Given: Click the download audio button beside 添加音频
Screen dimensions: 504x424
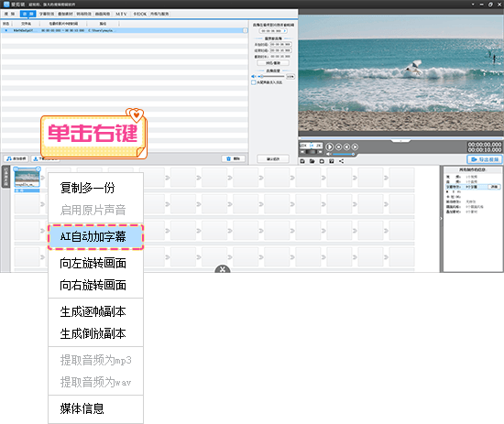Looking at the screenshot, I should (x=45, y=158).
